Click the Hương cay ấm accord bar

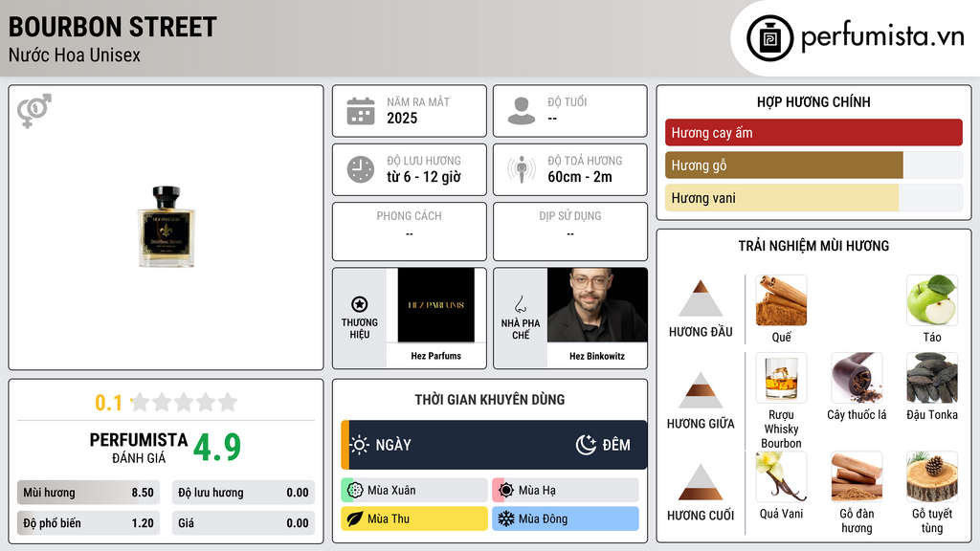point(813,132)
